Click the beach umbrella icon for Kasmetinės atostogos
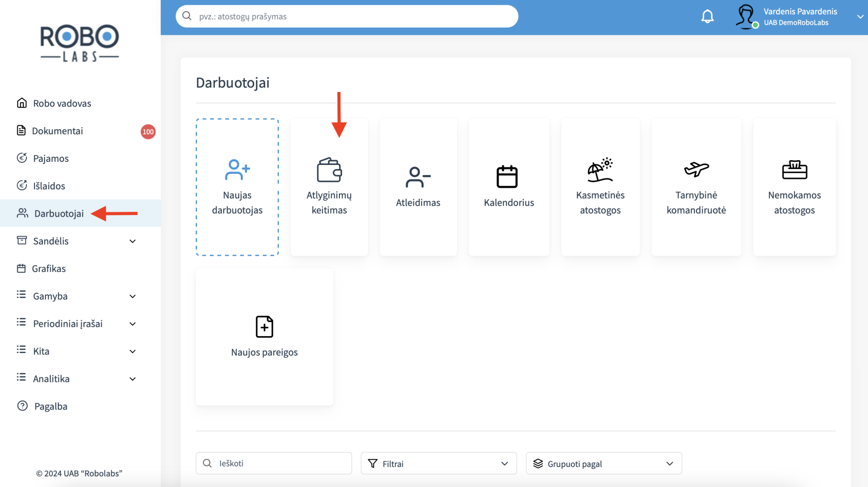This screenshot has width=868, height=487. [600, 170]
